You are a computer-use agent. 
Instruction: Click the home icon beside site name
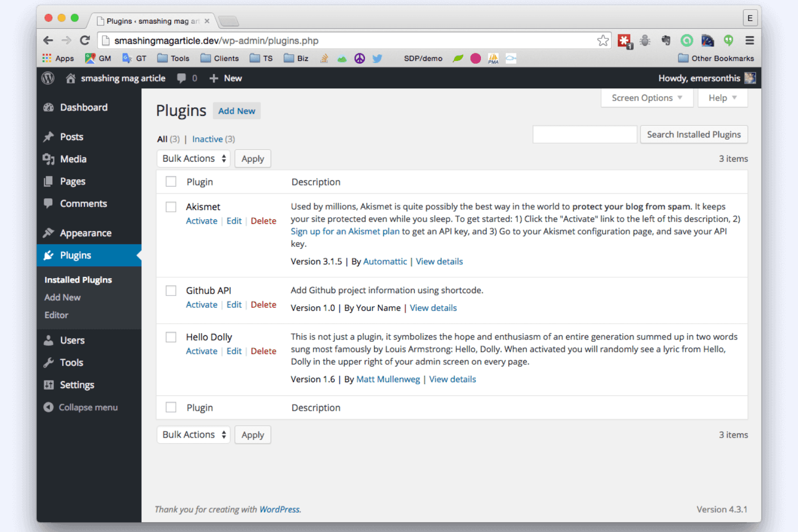tap(70, 78)
